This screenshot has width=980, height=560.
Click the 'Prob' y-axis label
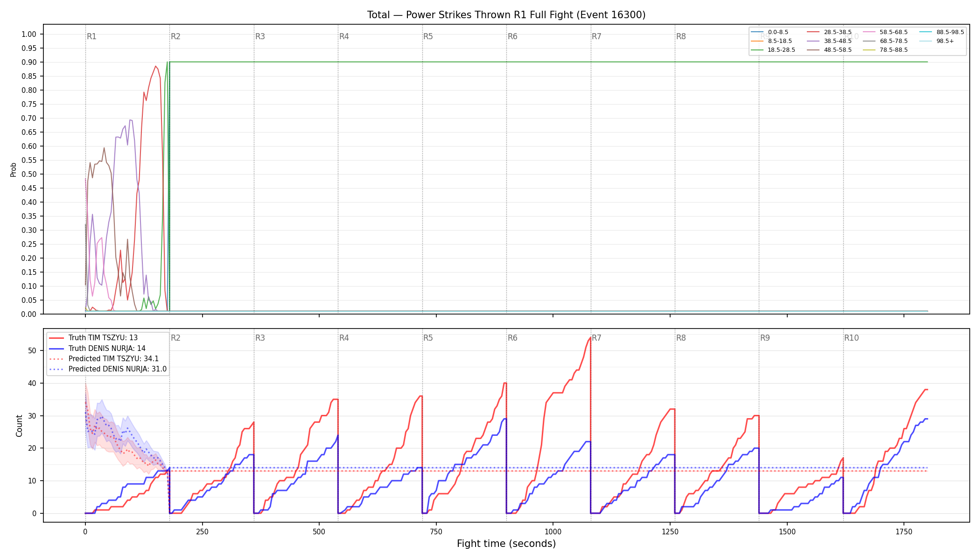tap(13, 169)
